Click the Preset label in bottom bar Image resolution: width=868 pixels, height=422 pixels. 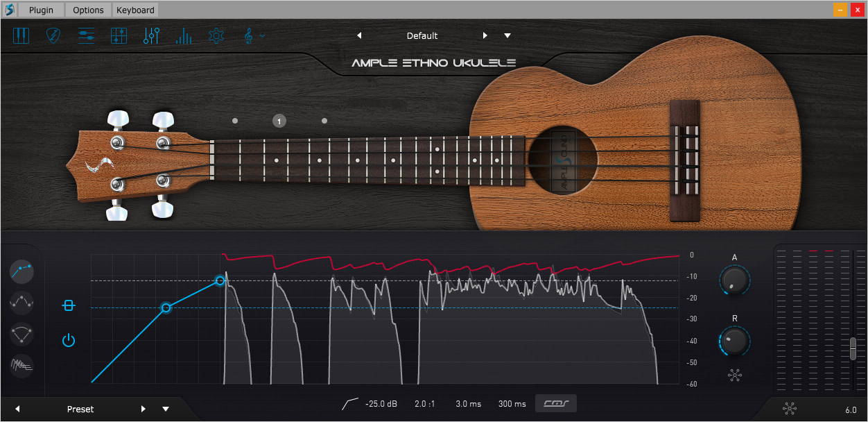coord(80,410)
